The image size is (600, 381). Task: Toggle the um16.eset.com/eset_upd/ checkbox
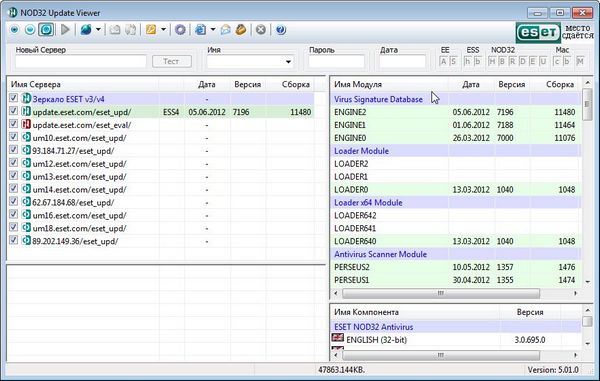pyautogui.click(x=13, y=214)
